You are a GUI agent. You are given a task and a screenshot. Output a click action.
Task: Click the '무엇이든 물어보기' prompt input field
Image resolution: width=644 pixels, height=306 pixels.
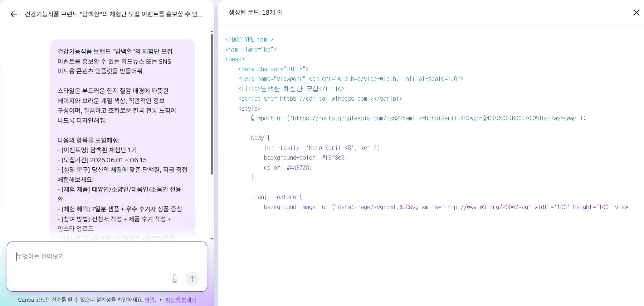[107, 267]
